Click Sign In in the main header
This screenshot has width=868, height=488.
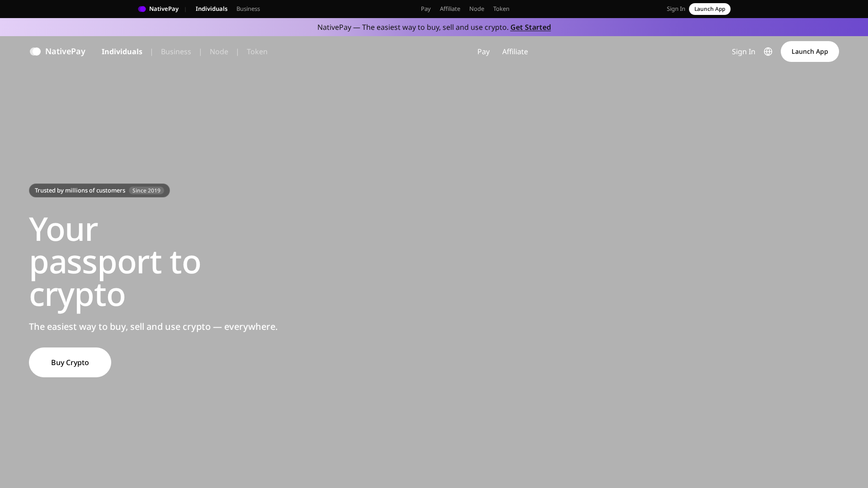point(743,52)
